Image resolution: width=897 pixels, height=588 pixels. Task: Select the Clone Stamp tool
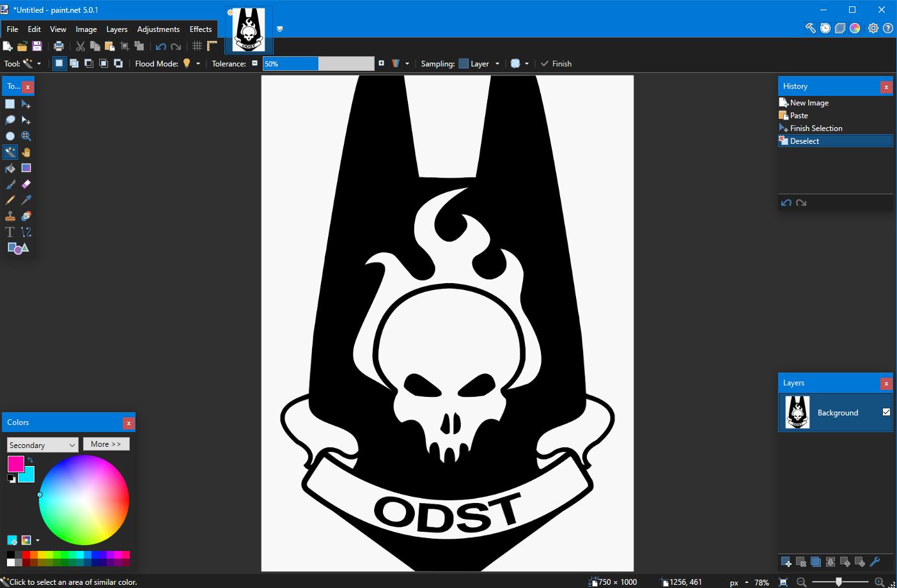click(x=10, y=216)
